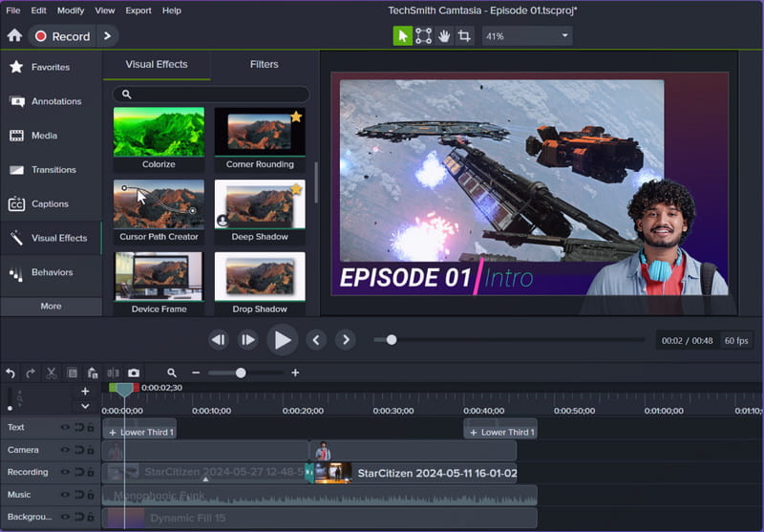The height and width of the screenshot is (532, 764).
Task: Click star on Corner Rounding effect
Action: [x=296, y=117]
